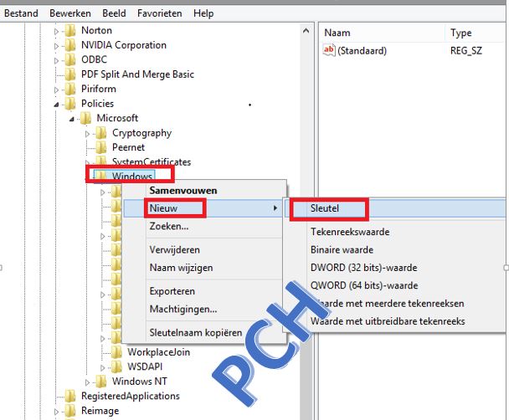
Task: Choose Binaire waarde in the submenu
Action: click(x=342, y=249)
